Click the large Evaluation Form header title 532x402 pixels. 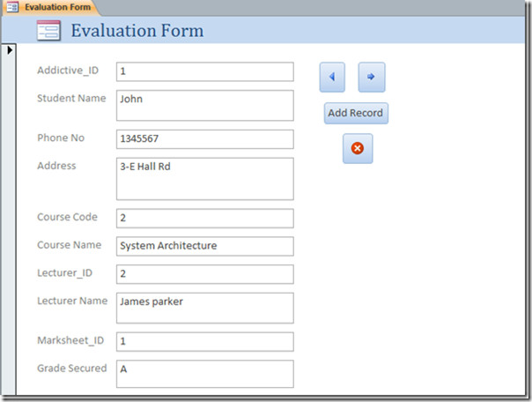click(x=137, y=31)
